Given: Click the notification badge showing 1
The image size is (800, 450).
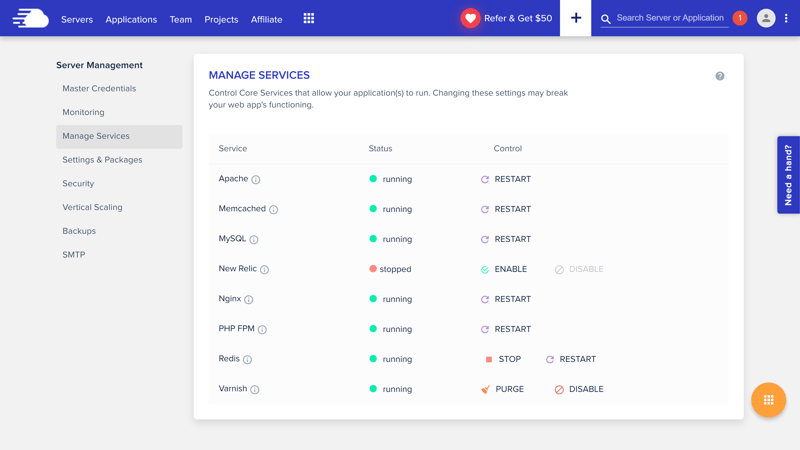Looking at the screenshot, I should [x=740, y=18].
